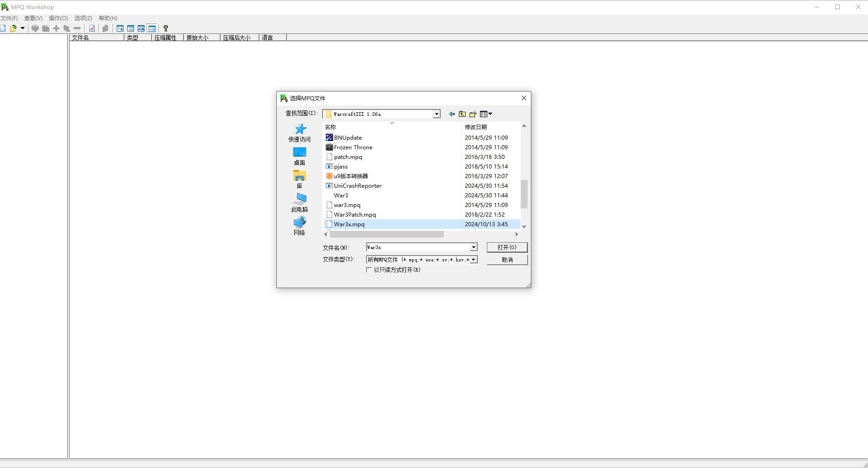Open the file name dropdown arrow
868x468 pixels.
click(x=474, y=247)
